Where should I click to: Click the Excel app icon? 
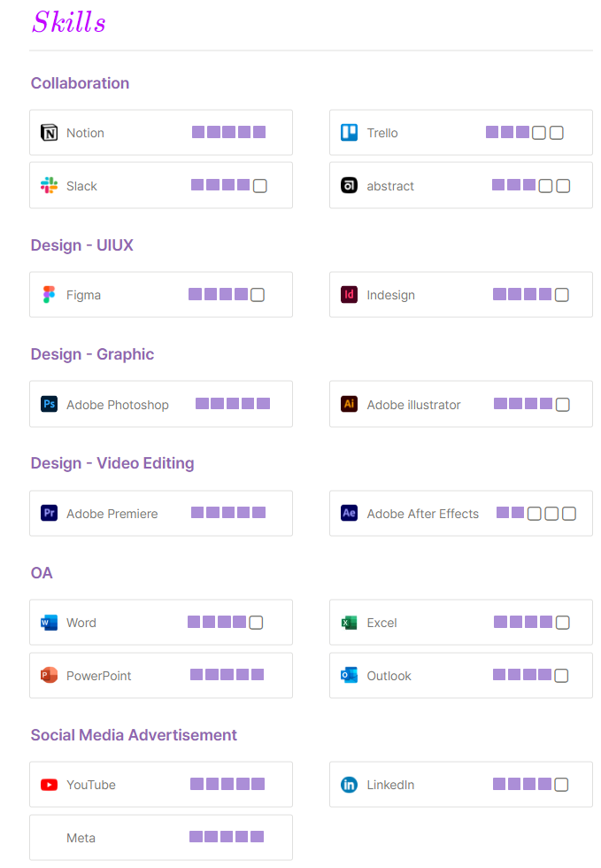pos(350,623)
